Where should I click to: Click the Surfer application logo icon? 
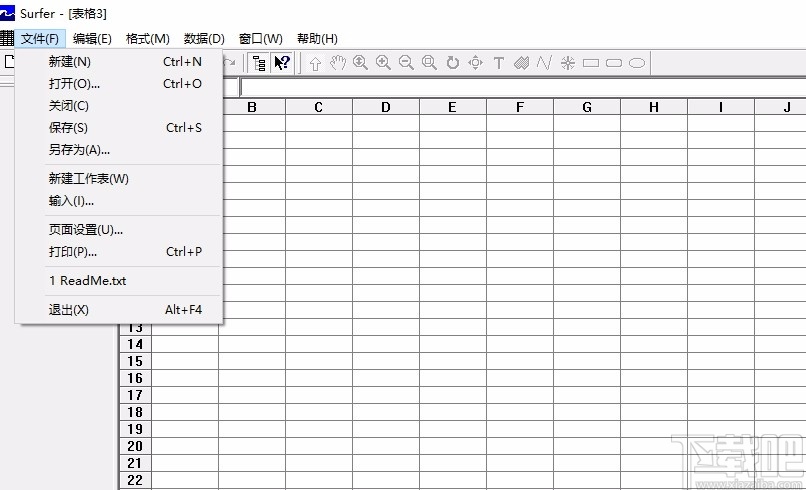point(7,13)
